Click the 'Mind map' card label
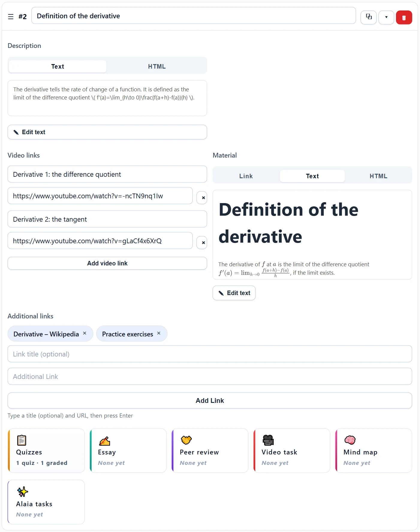420x532 pixels. [x=360, y=452]
